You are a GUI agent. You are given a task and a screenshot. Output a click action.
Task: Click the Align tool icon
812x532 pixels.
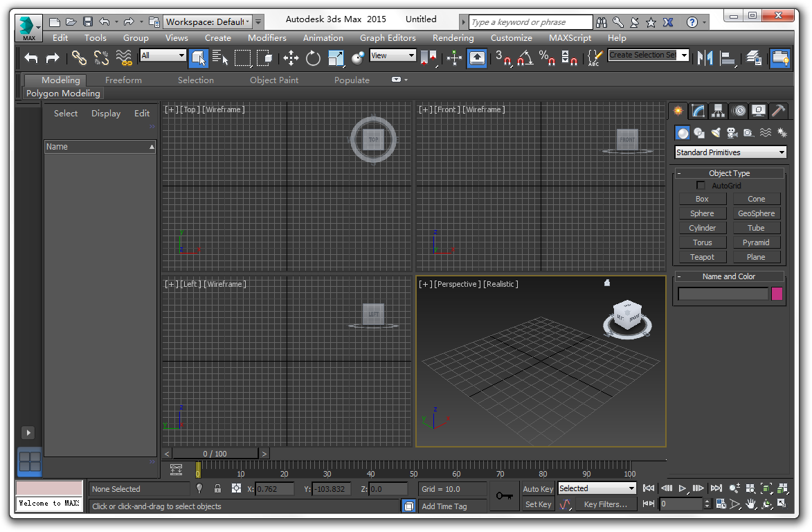tap(728, 58)
